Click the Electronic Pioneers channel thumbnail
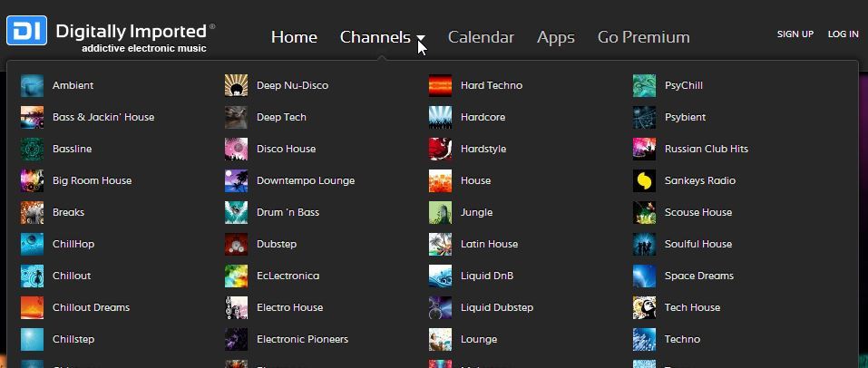 coord(237,339)
